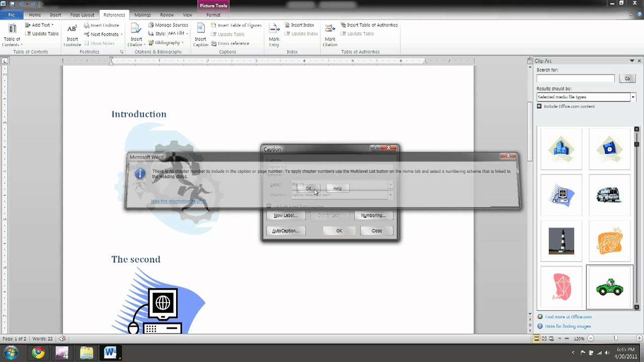Click the Insert Citation button

point(136,35)
